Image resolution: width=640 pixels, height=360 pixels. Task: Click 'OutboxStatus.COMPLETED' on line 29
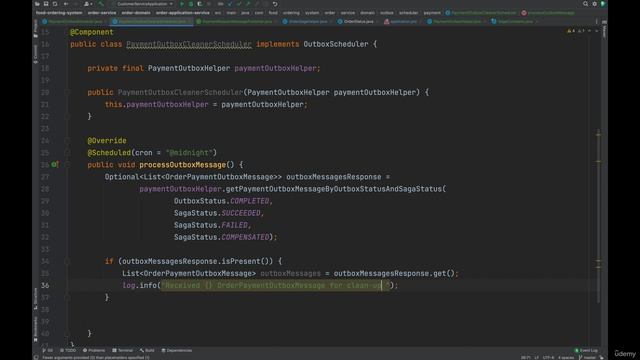[x=222, y=201]
